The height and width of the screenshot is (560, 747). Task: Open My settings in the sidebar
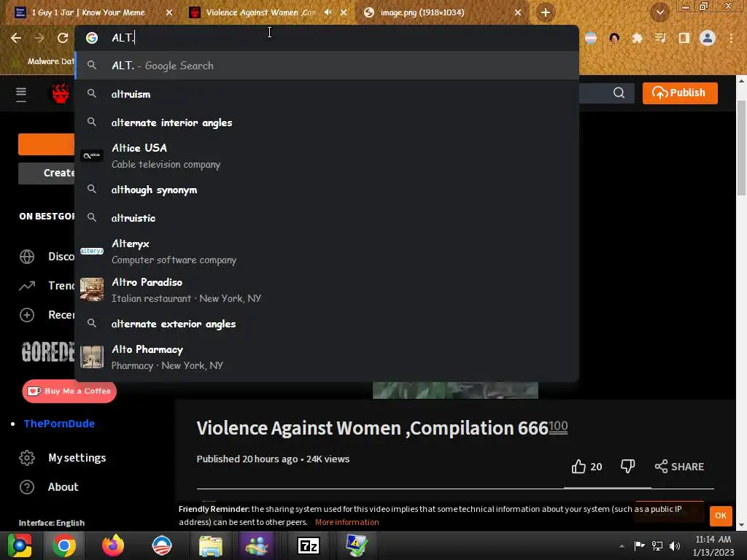click(x=63, y=458)
